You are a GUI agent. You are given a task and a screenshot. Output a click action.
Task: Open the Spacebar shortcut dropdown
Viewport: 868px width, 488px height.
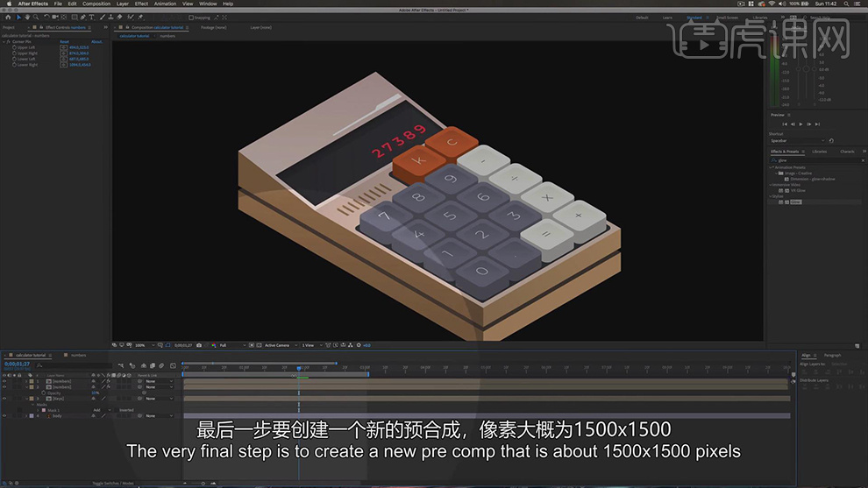click(797, 140)
